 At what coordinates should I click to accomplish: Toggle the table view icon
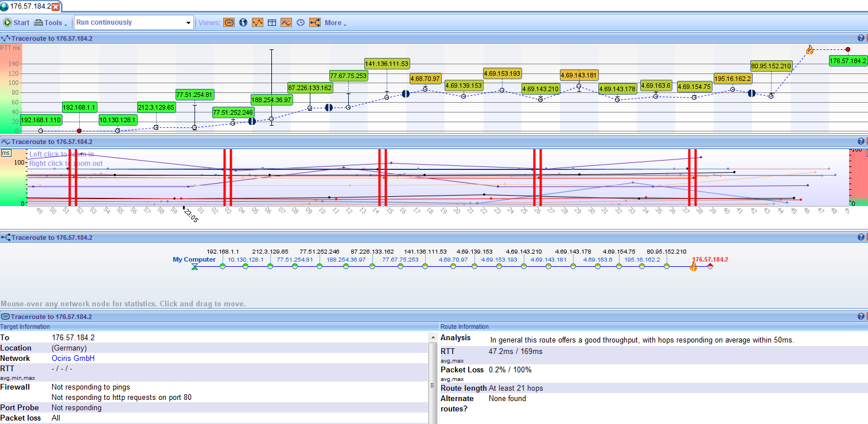pyautogui.click(x=272, y=23)
